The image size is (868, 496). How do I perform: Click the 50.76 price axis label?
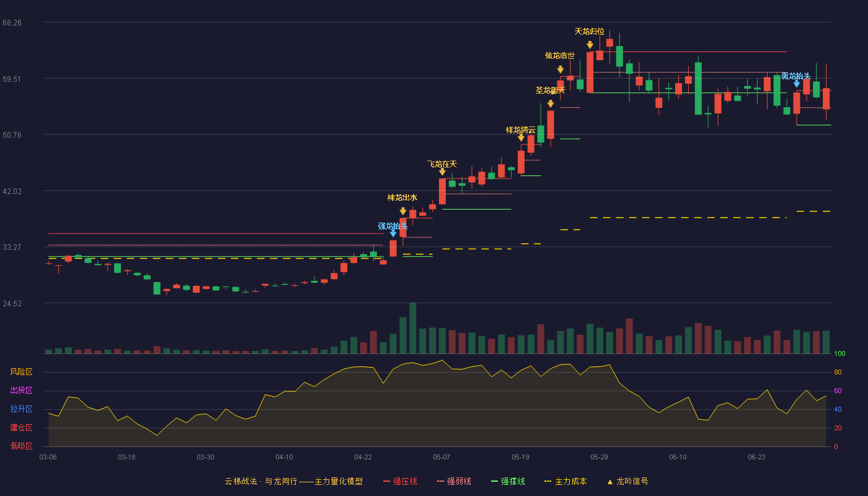tap(12, 135)
